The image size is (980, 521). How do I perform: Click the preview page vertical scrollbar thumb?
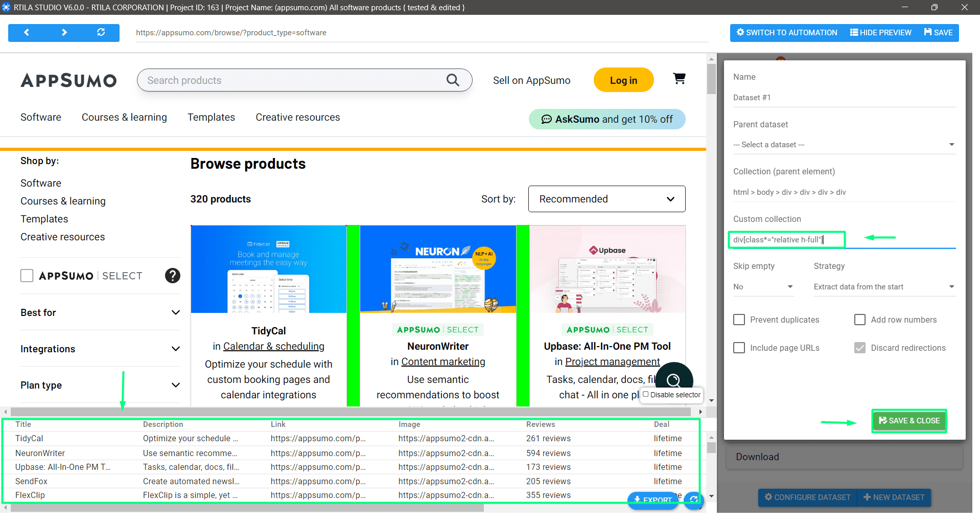click(x=711, y=79)
